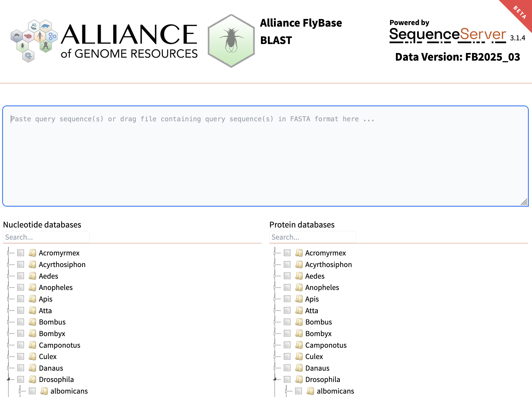Click the Drosophila folder icon in Nucleotide databases
532x397 pixels.
pyautogui.click(x=32, y=380)
